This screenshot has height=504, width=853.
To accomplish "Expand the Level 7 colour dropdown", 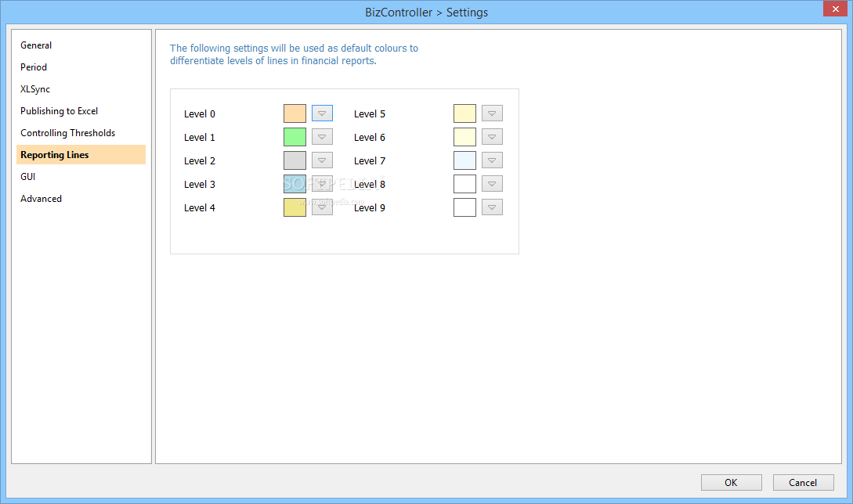I will click(492, 160).
